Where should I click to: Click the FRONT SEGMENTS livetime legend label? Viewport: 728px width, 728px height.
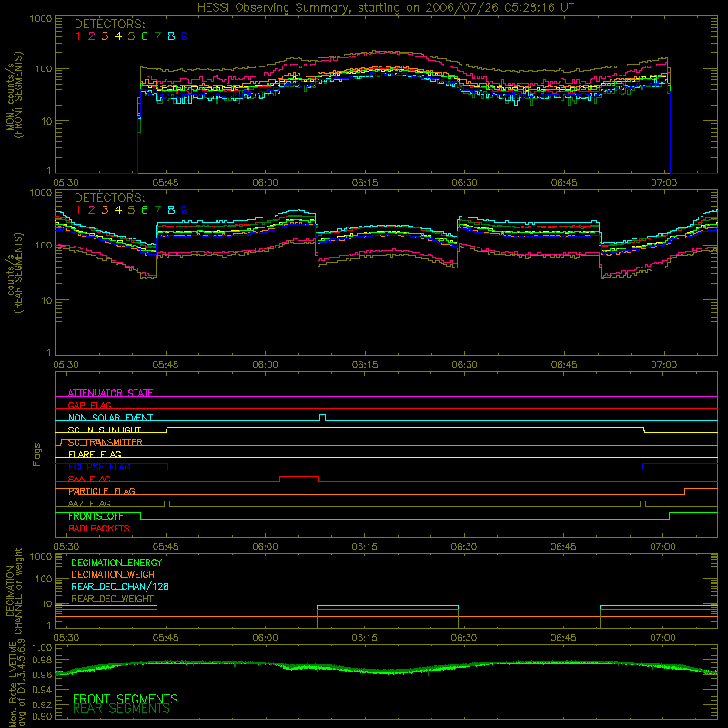click(126, 699)
